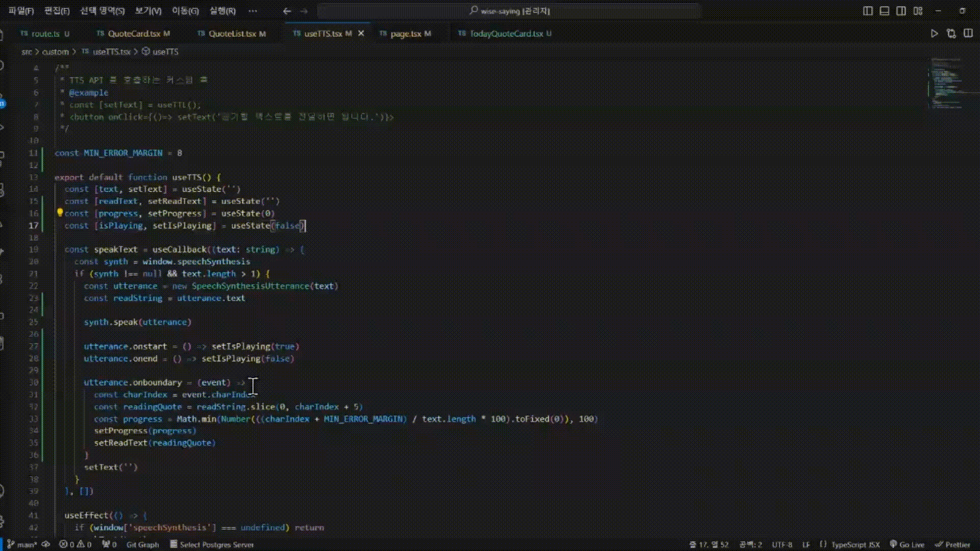Screen dimensions: 980x551
Task: Click Select Postgres Server in status bar
Action: click(212, 544)
